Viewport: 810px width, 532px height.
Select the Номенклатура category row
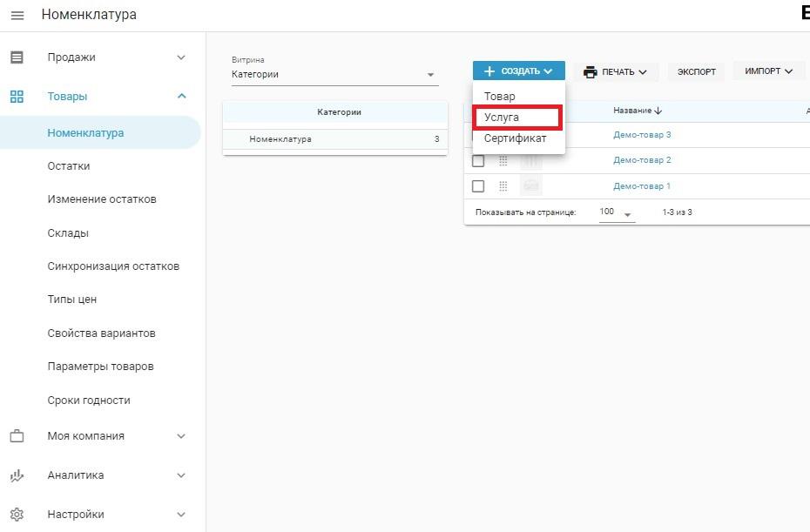pos(335,139)
